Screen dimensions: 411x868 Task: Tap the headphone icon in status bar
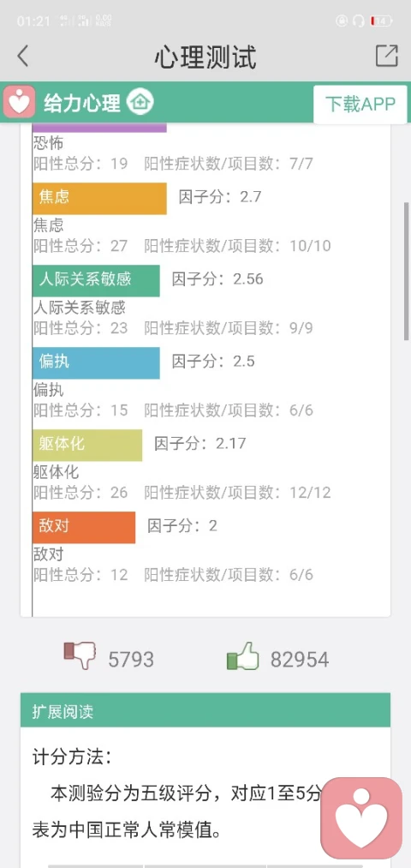(358, 21)
